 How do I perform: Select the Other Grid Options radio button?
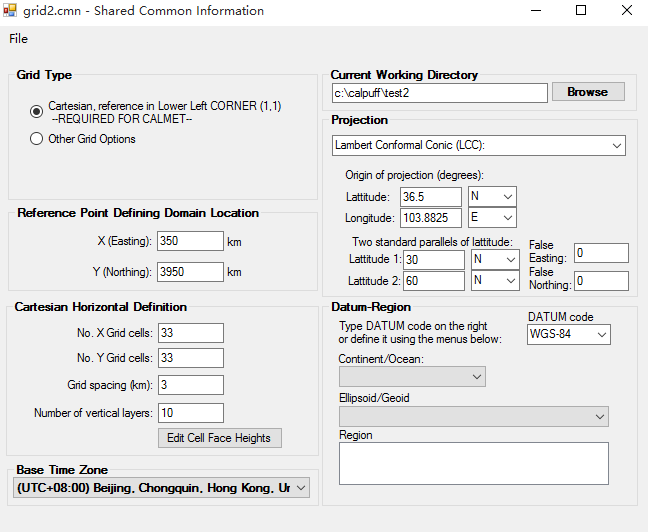point(37,139)
